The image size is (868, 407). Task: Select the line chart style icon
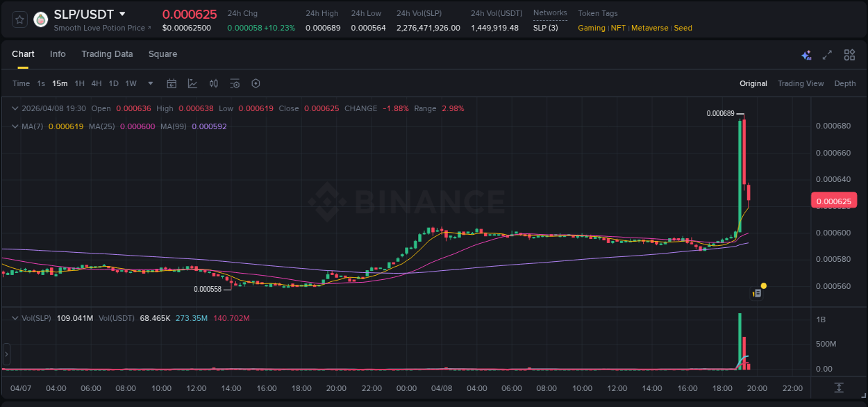click(192, 83)
